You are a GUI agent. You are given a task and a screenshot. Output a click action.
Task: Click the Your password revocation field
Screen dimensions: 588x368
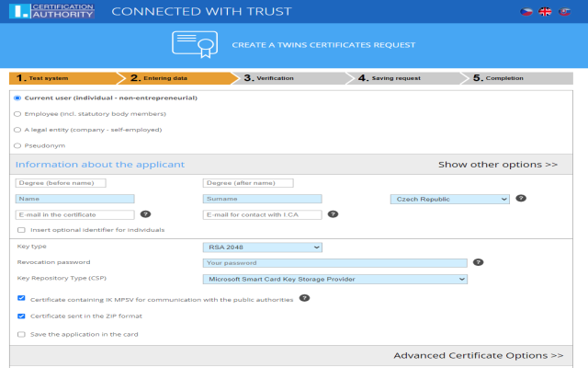334,263
